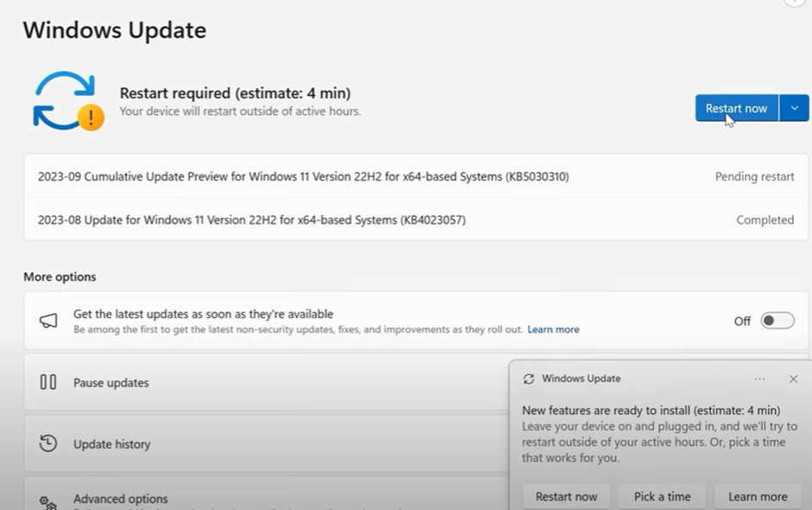Click the Pause updates row

(259, 382)
